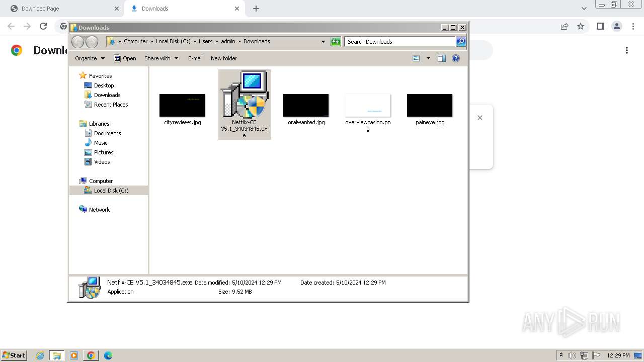Open the Share with dropdown

(162, 58)
